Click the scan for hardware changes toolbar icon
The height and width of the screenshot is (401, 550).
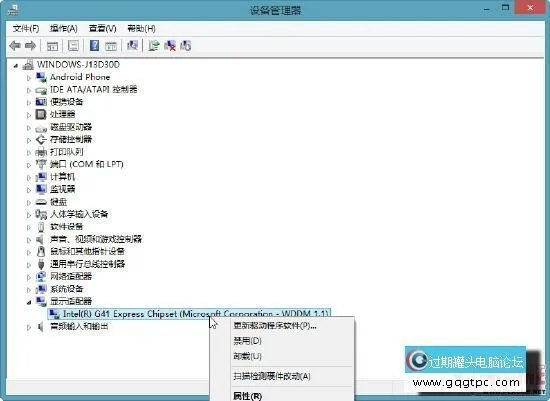click(x=132, y=46)
